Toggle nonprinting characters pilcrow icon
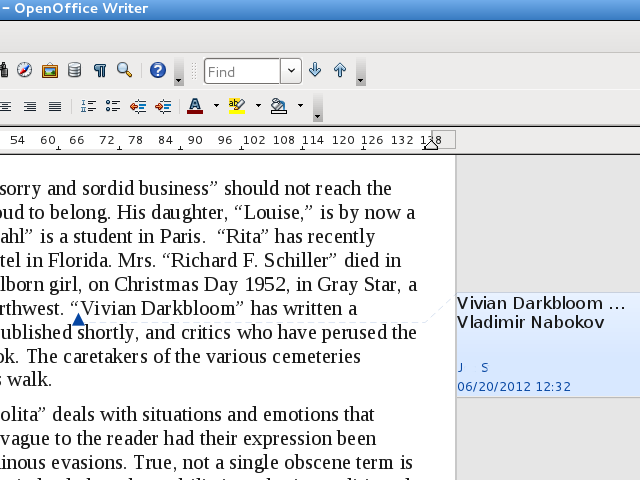 tap(100, 70)
